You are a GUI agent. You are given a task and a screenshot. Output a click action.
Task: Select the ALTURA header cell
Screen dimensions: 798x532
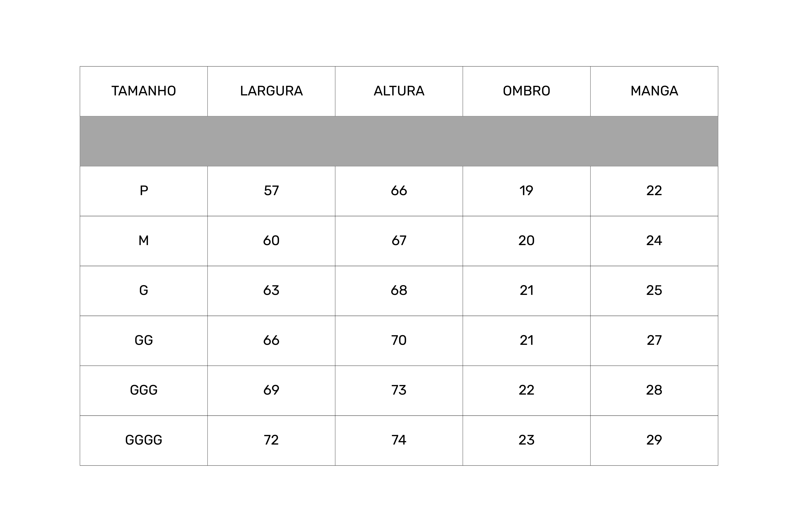point(399,91)
